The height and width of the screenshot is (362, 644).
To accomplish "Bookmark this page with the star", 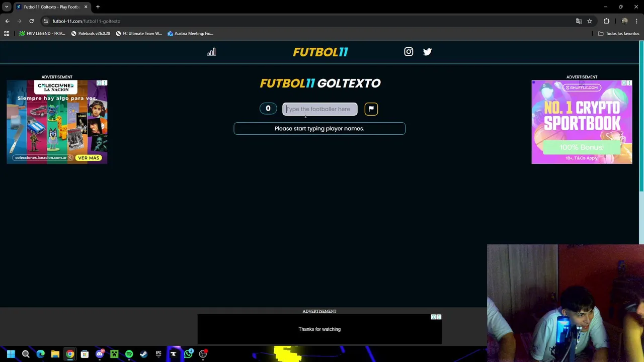I will (x=590, y=21).
